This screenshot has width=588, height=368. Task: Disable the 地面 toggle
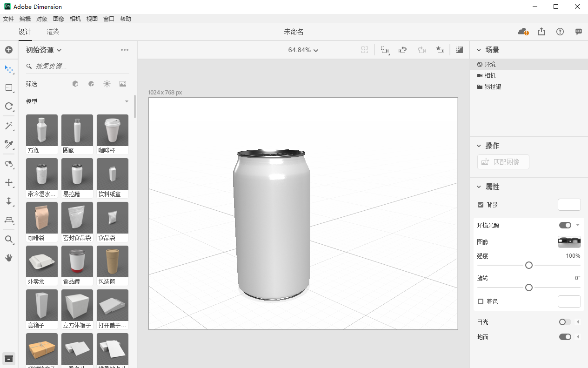point(565,337)
